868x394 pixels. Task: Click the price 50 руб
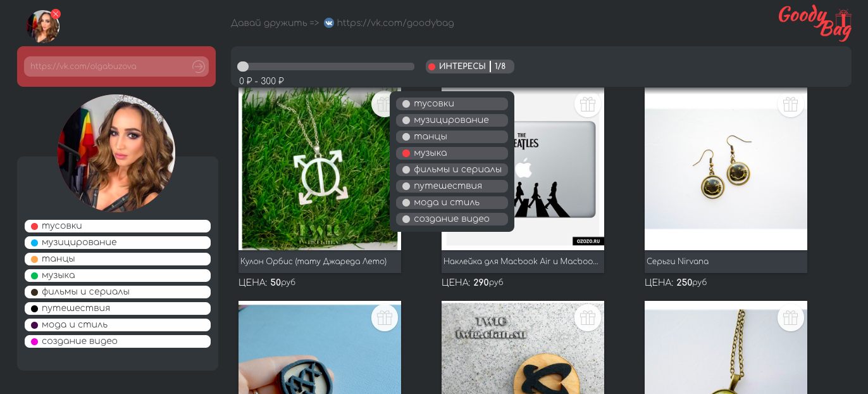[283, 283]
